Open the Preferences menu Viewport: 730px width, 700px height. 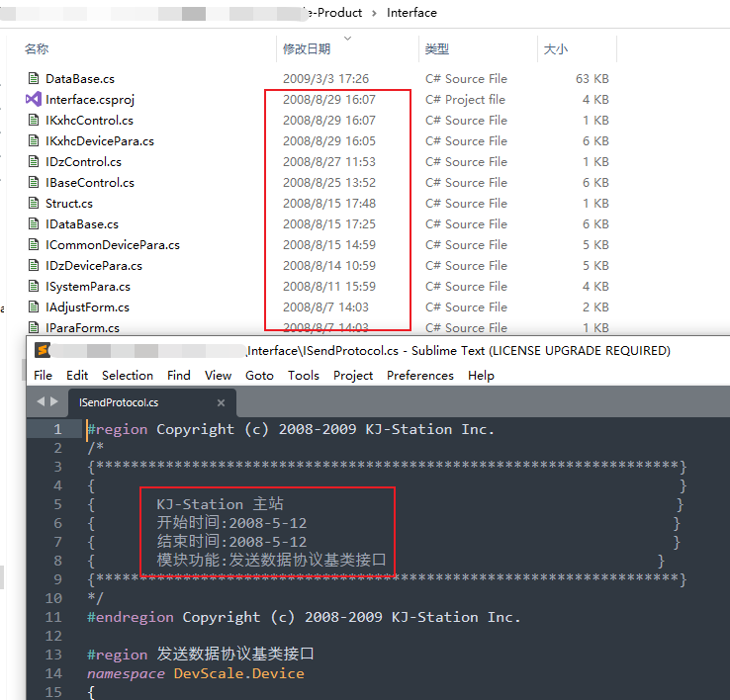pos(420,375)
